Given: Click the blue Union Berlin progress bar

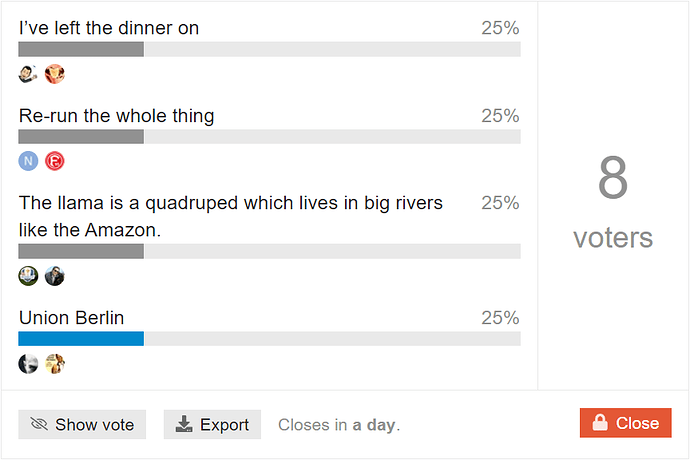Looking at the screenshot, I should [81, 339].
